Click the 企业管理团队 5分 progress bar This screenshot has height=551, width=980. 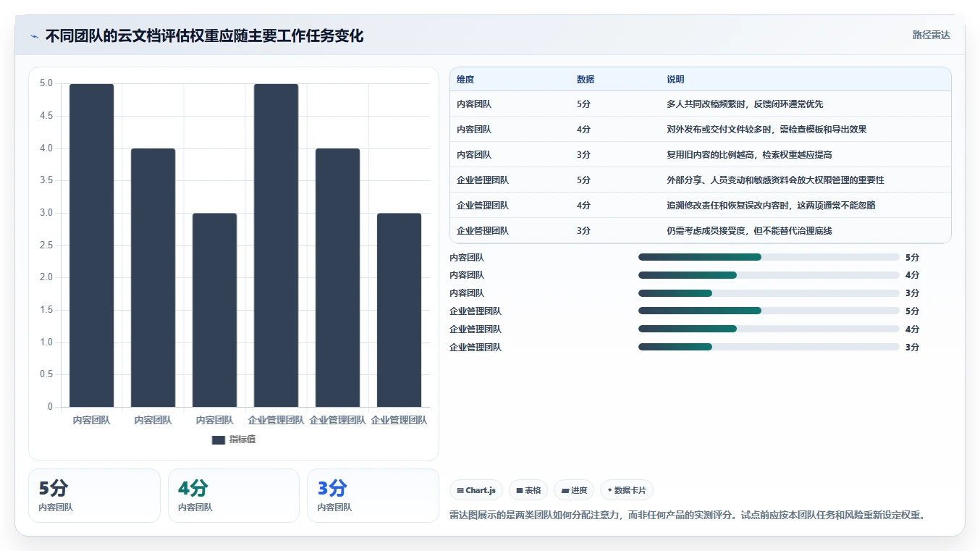[x=769, y=311]
